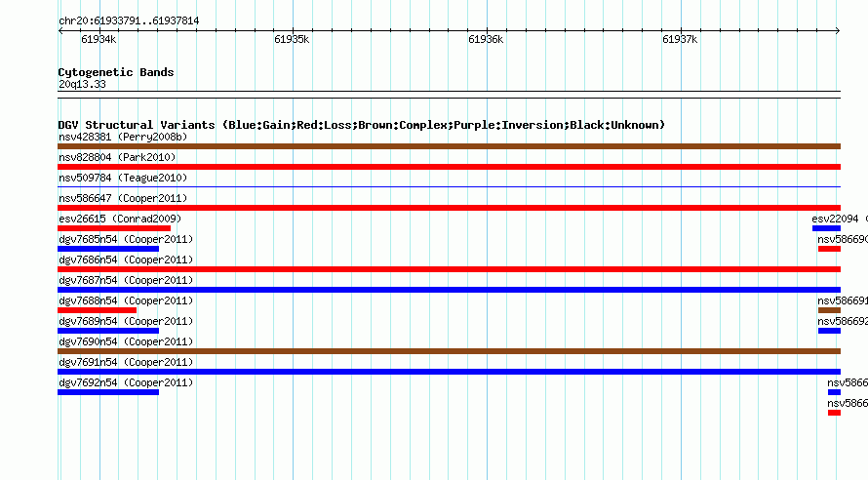Click the blue bar under dgv7689n54

point(108,331)
